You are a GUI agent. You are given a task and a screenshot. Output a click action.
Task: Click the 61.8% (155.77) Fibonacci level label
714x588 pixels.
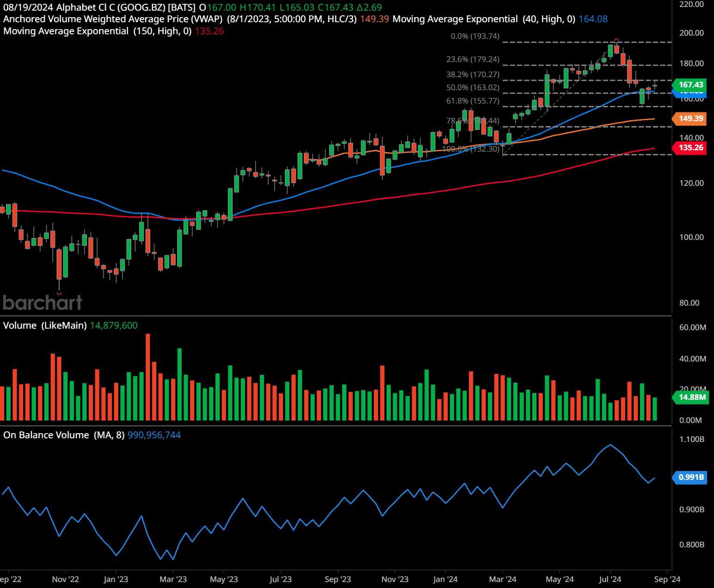pyautogui.click(x=473, y=101)
